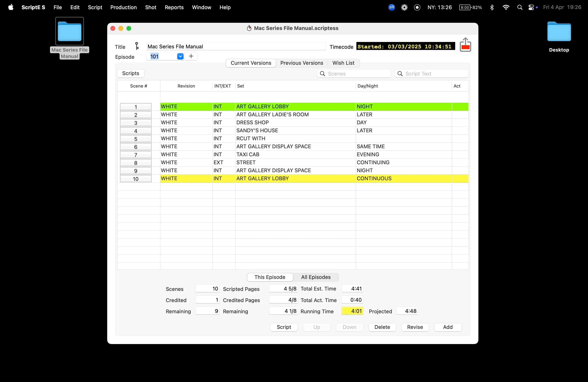Click the red export share icon
588x382 pixels.
pyautogui.click(x=465, y=45)
